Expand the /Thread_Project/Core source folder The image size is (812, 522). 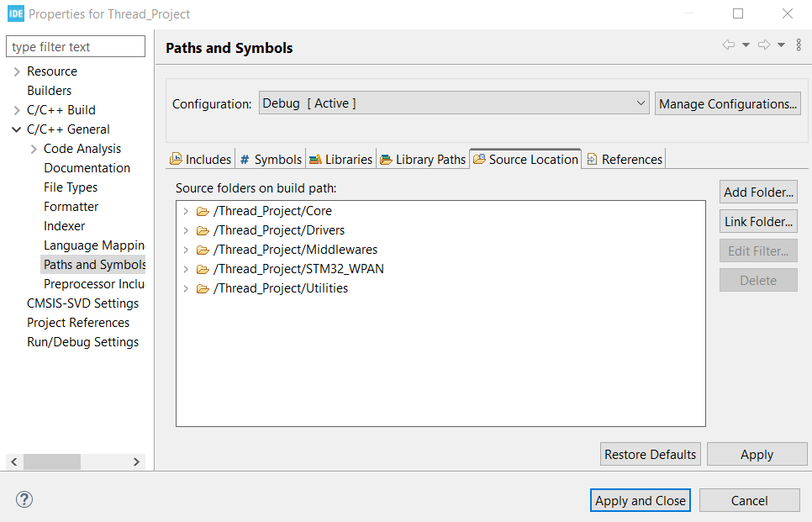[x=186, y=211]
